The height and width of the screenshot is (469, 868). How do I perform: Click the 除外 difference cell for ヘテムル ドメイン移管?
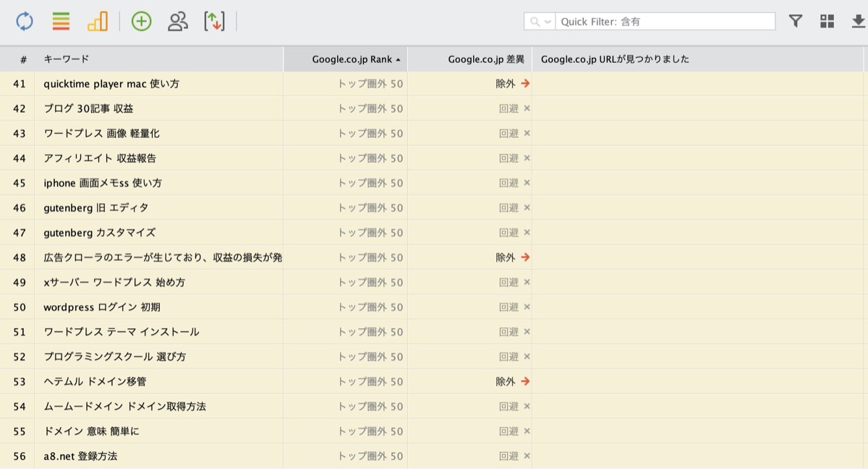[x=470, y=382]
